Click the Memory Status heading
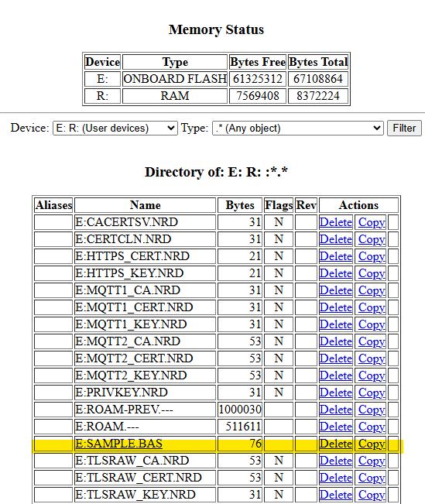 [216, 29]
